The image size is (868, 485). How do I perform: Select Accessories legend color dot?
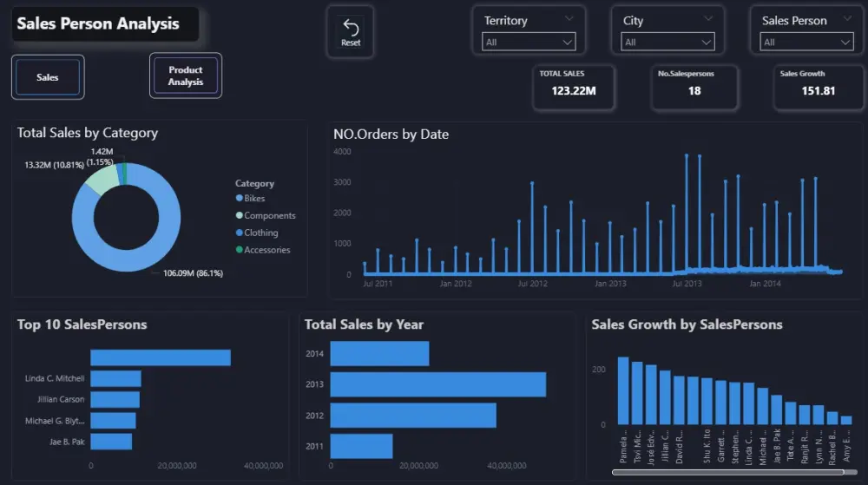240,249
